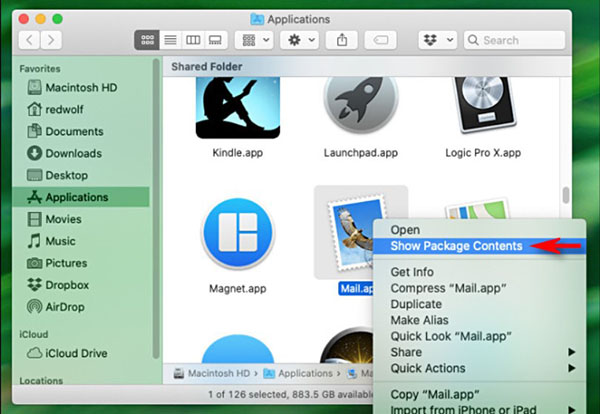
Task: Switch to column view in toolbar
Action: point(193,40)
